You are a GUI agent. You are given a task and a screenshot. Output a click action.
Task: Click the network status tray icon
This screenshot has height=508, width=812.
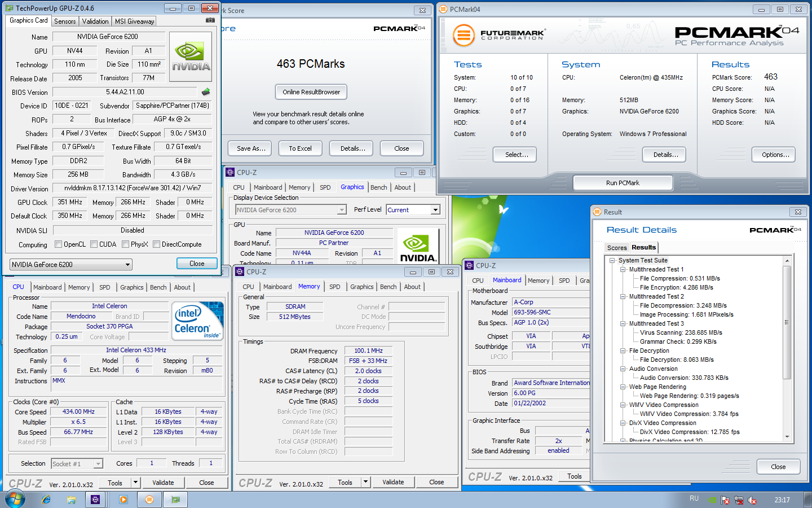[x=739, y=500]
